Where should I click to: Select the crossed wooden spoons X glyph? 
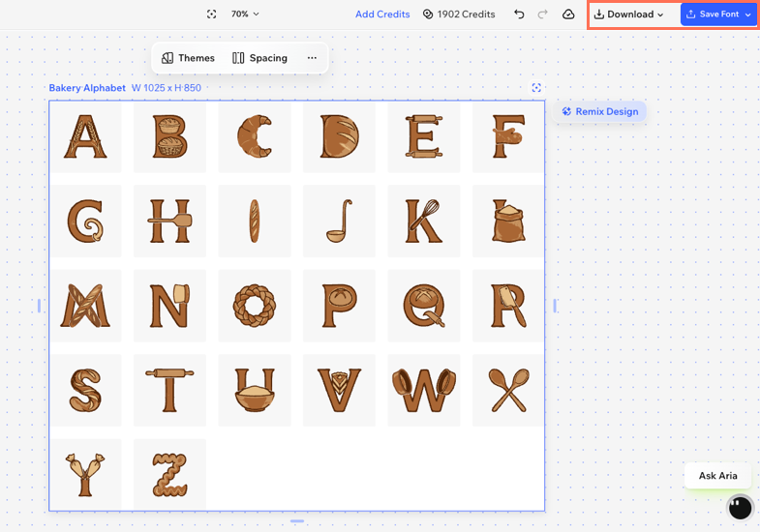click(x=508, y=391)
